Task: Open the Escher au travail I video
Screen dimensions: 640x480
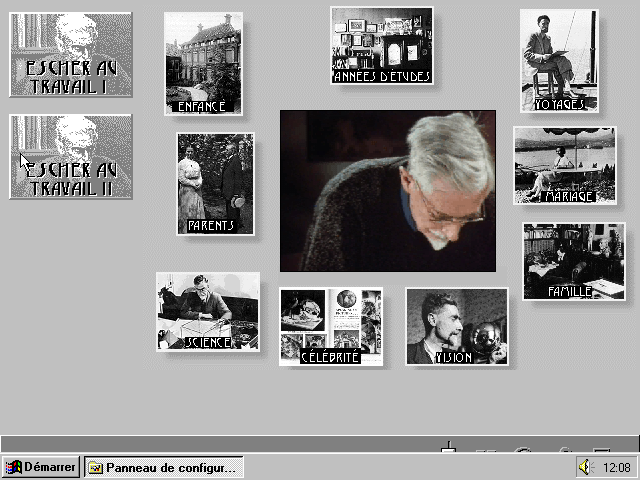Action: 71,55
